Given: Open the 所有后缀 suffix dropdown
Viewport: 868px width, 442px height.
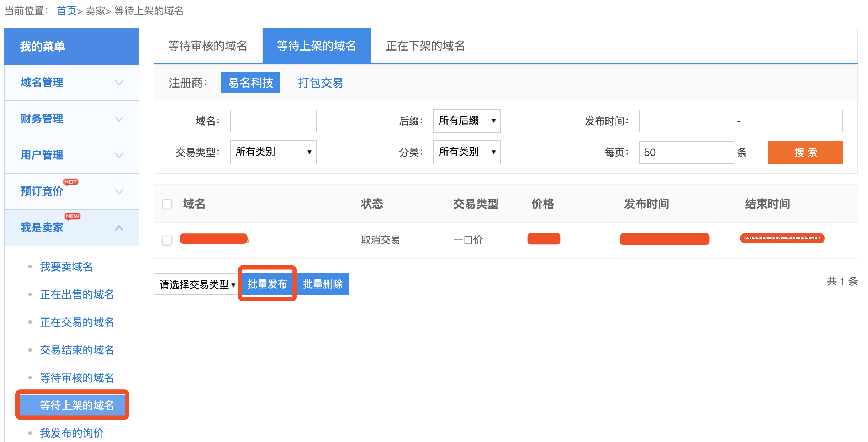Looking at the screenshot, I should tap(466, 121).
